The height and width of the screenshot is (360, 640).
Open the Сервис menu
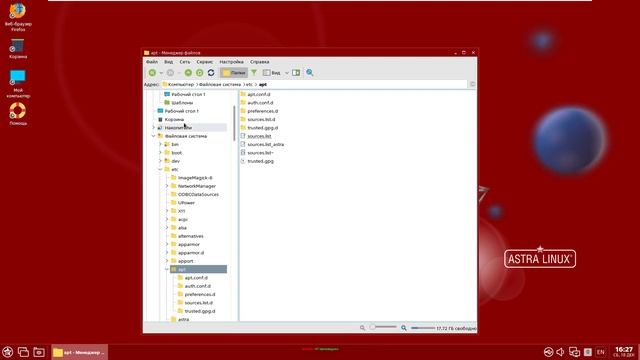tap(204, 62)
